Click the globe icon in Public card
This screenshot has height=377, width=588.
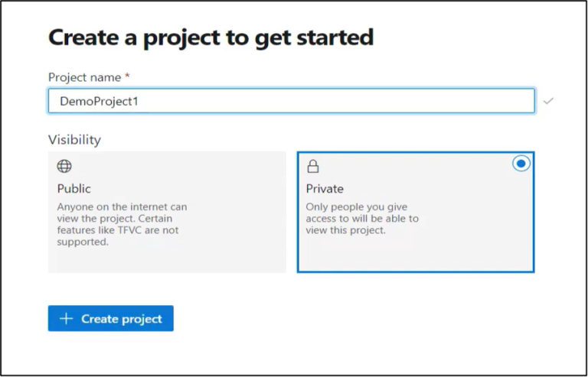[64, 166]
